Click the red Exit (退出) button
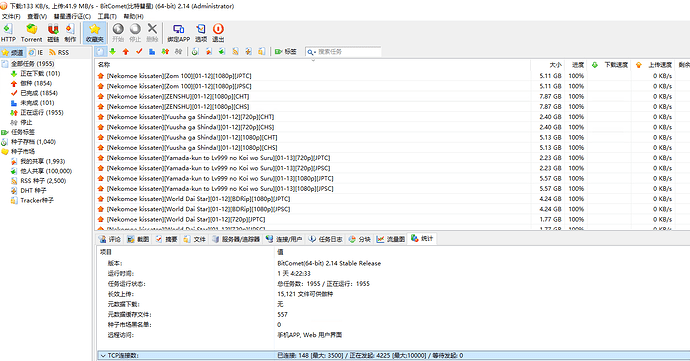Screen dimensions: 690x361 (218, 33)
